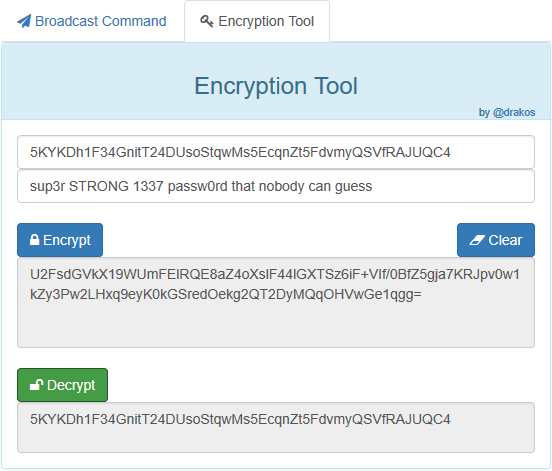Select the Encryption Tool tab

pos(257,21)
